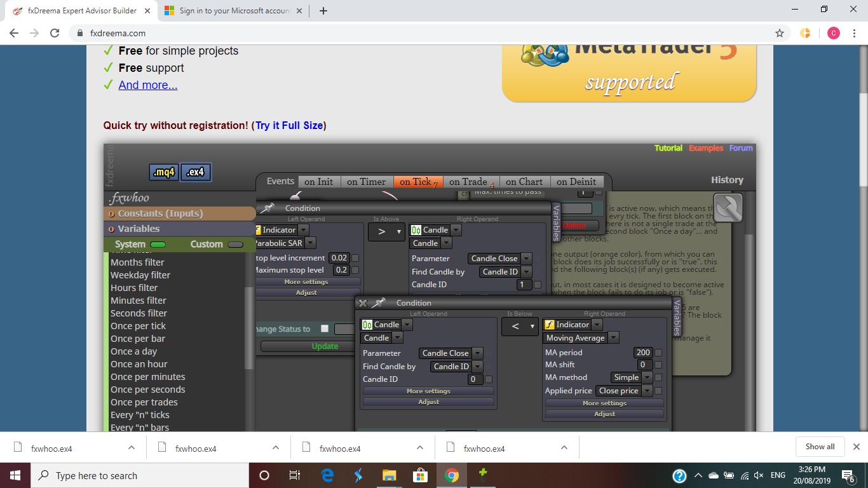This screenshot has width=868, height=488.
Task: Click the Indicator function icon in front Right Operand
Action: click(x=550, y=325)
